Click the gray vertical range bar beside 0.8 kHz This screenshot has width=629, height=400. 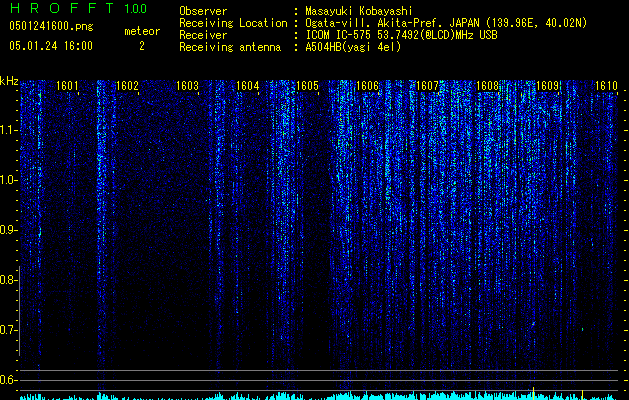click(x=19, y=311)
